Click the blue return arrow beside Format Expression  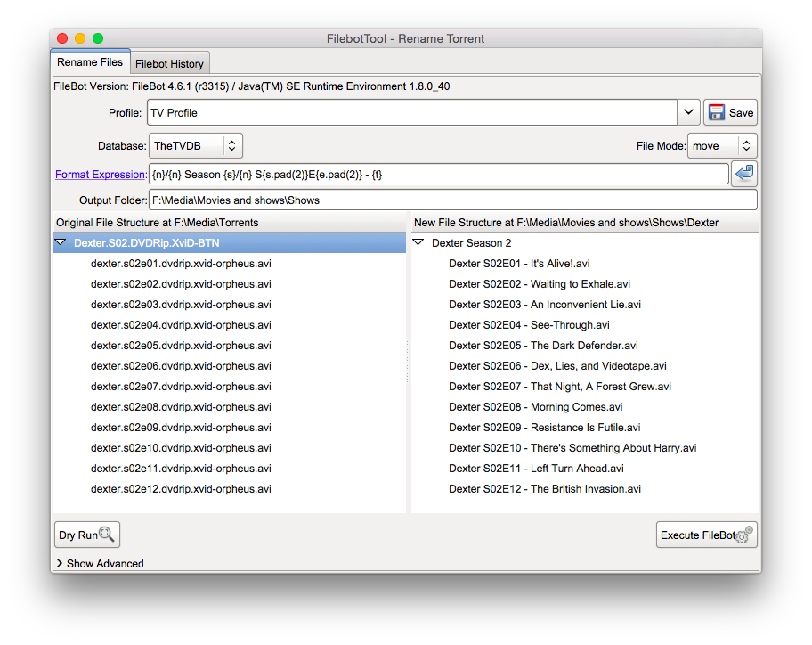tap(744, 174)
